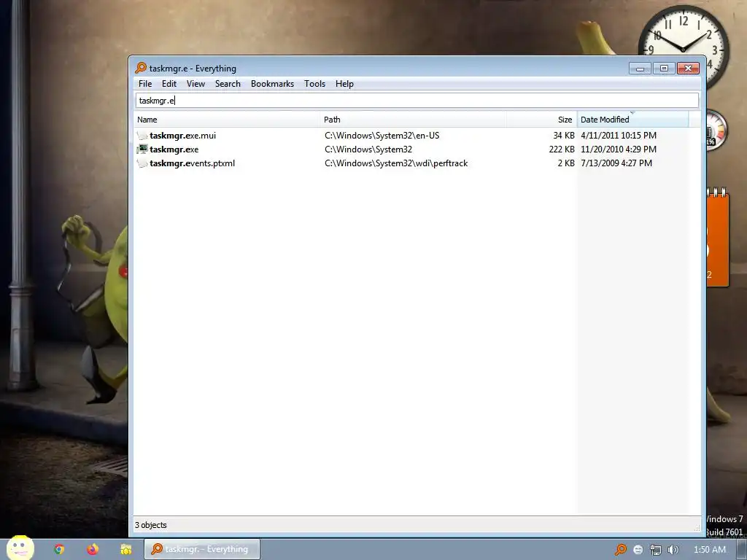
Task: Open the network icon in system tray
Action: (656, 550)
